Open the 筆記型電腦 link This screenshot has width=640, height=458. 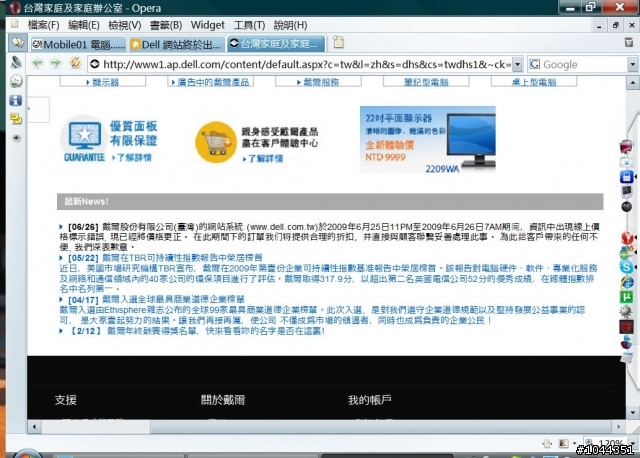pyautogui.click(x=426, y=82)
